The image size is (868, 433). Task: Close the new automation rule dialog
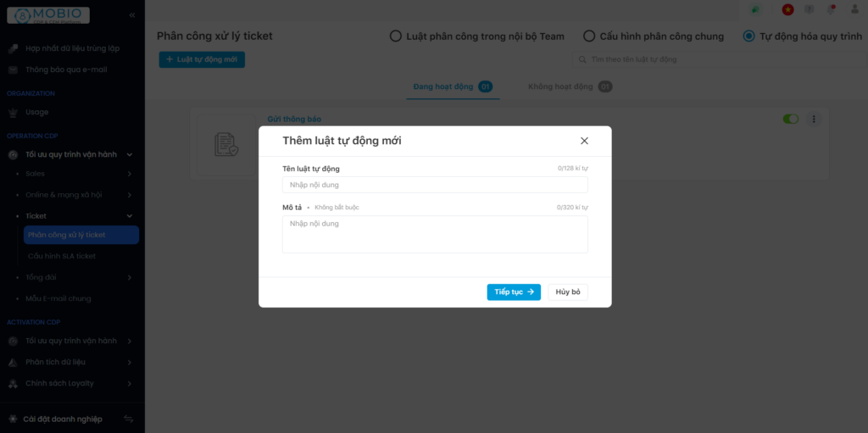click(x=584, y=141)
